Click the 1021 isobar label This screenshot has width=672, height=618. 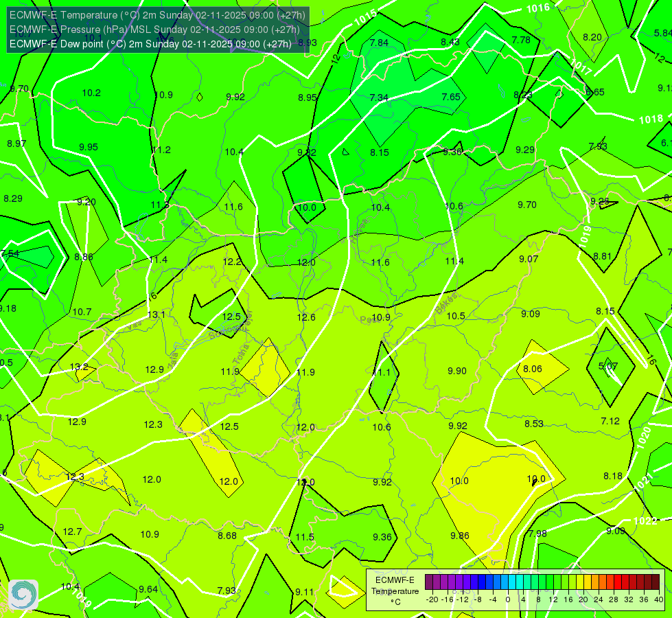coord(644,481)
